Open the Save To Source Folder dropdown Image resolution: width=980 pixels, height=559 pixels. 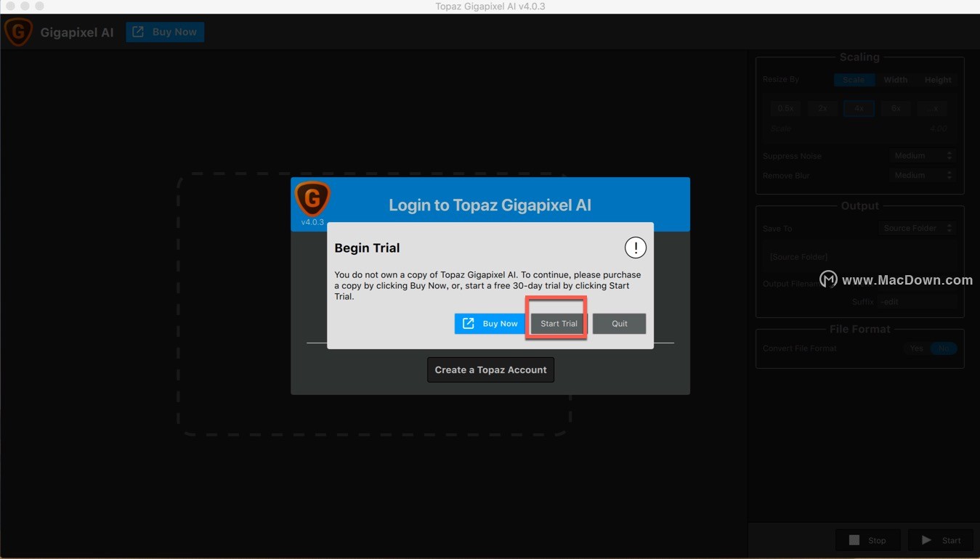coord(917,228)
